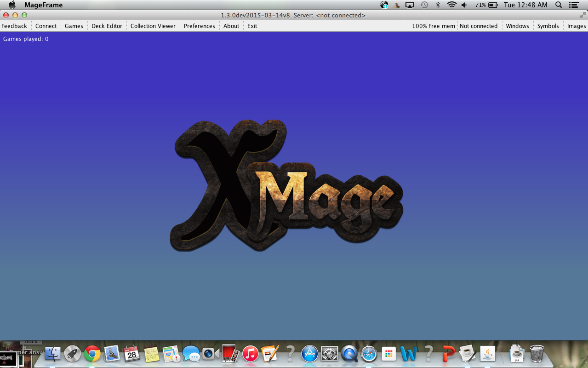Image resolution: width=588 pixels, height=368 pixels.
Task: Open the Mail app with the eagle stamp icon
Action: click(112, 354)
